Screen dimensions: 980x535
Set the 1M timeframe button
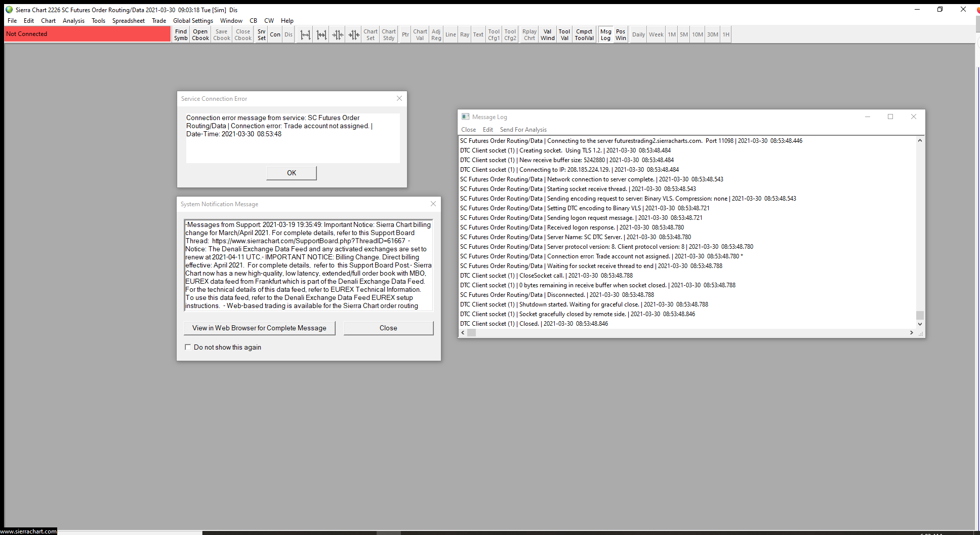coord(672,34)
